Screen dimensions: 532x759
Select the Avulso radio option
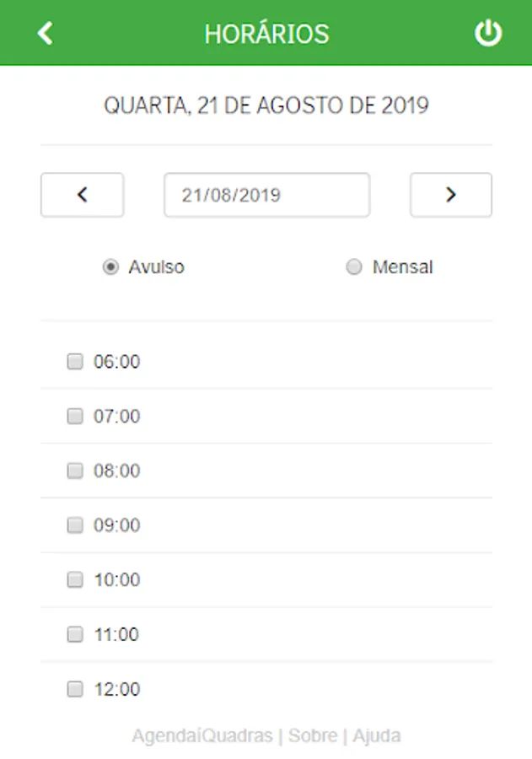pyautogui.click(x=110, y=266)
